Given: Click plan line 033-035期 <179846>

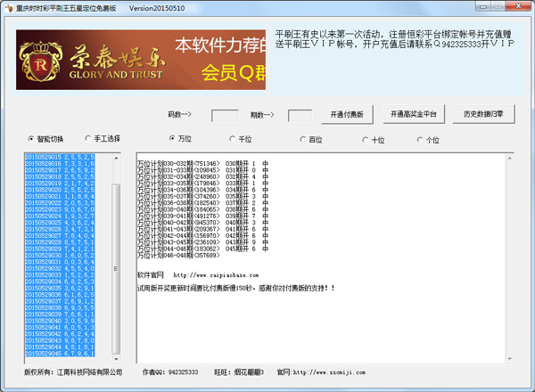Looking at the screenshot, I should (202, 184).
